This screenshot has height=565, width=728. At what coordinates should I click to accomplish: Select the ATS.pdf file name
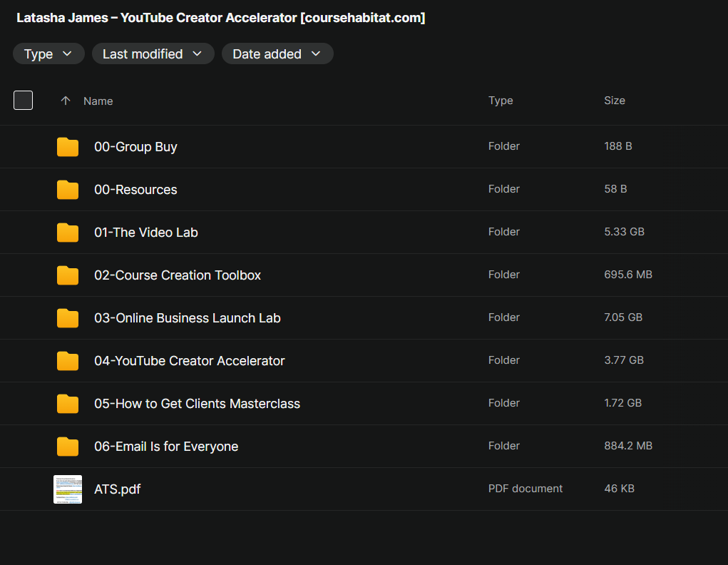[117, 489]
